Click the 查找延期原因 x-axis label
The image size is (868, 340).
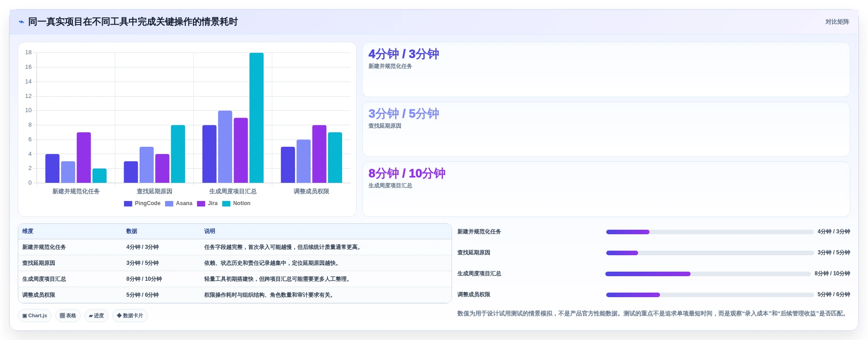pyautogui.click(x=155, y=191)
